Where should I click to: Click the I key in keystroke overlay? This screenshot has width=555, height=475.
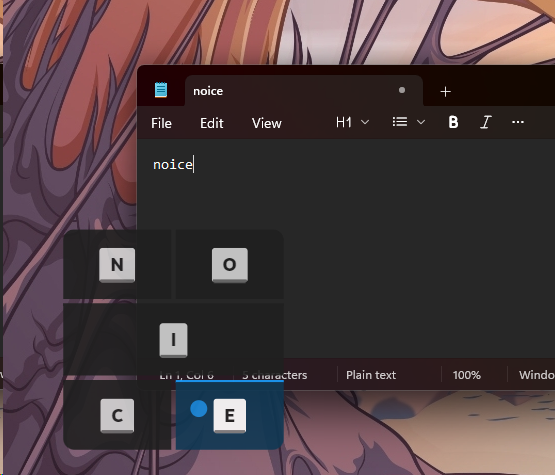(173, 340)
